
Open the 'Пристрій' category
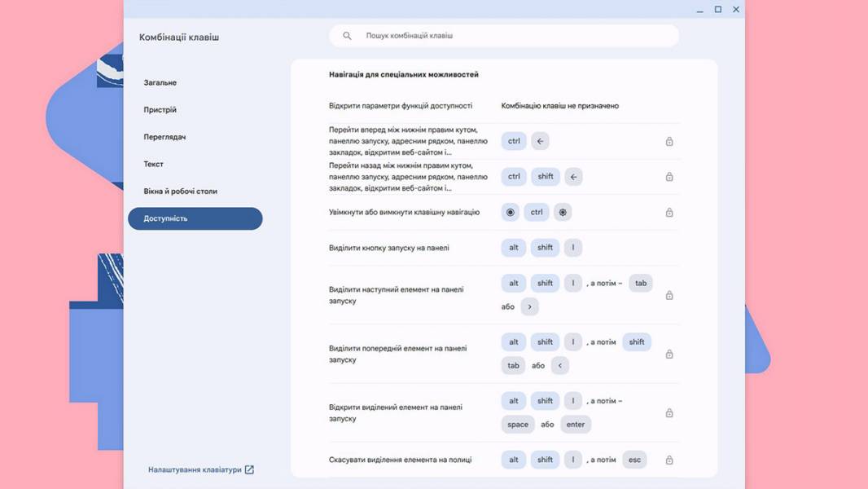(195, 110)
